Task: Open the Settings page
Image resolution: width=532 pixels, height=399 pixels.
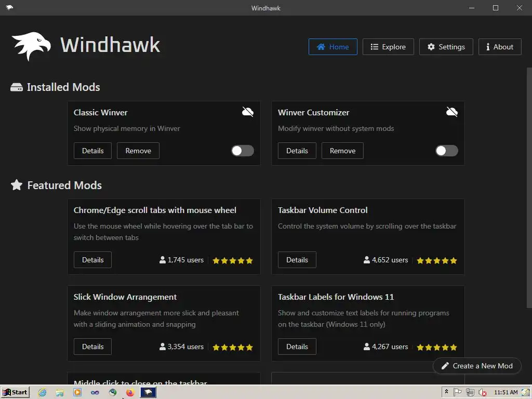Action: (x=446, y=47)
